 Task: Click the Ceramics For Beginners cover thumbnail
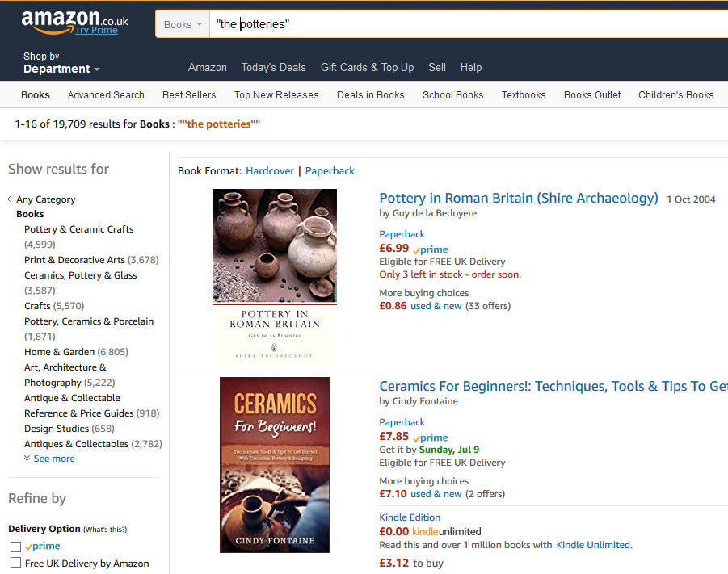tap(274, 465)
